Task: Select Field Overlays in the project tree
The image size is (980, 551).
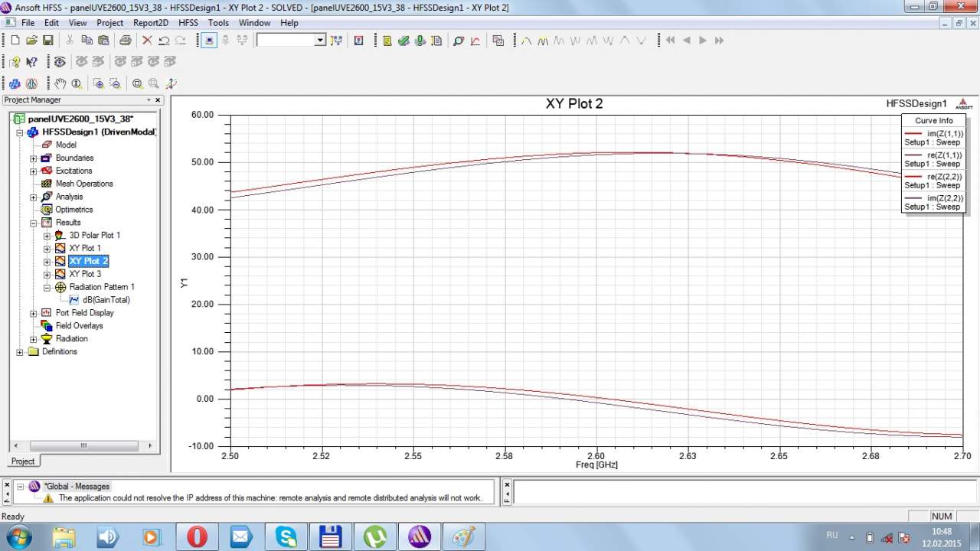Action: 79,326
